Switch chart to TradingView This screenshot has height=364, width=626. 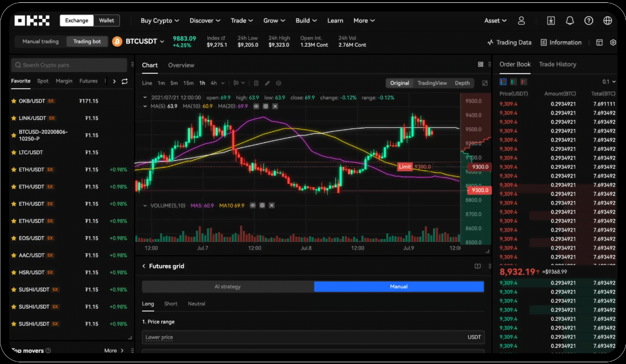point(432,83)
